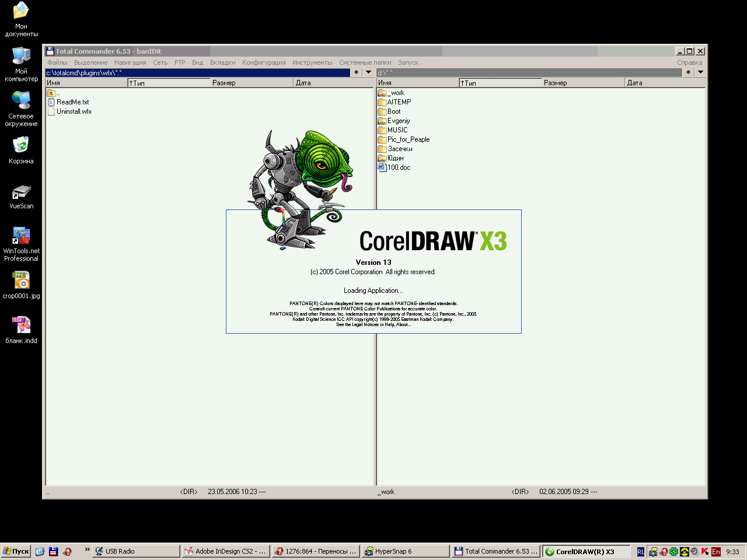Image resolution: width=747 pixels, height=560 pixels.
Task: Select the Uninstall.wfx file icon
Action: [51, 111]
